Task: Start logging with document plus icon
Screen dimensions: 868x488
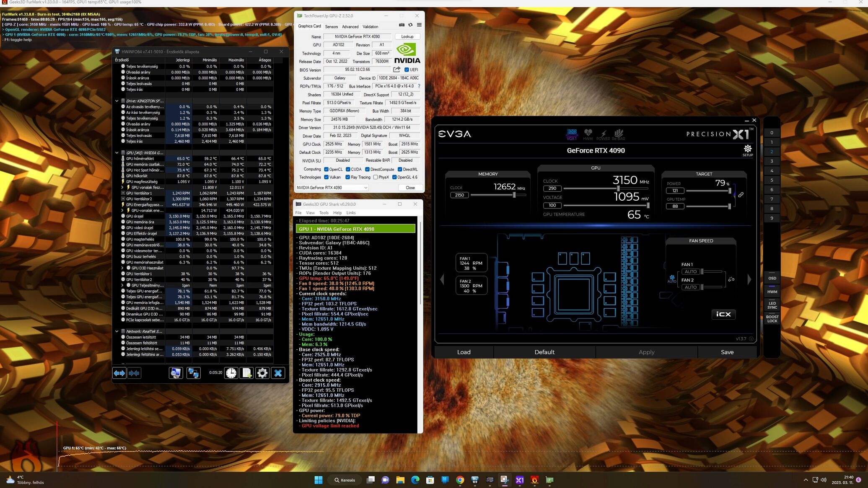Action: [x=247, y=373]
